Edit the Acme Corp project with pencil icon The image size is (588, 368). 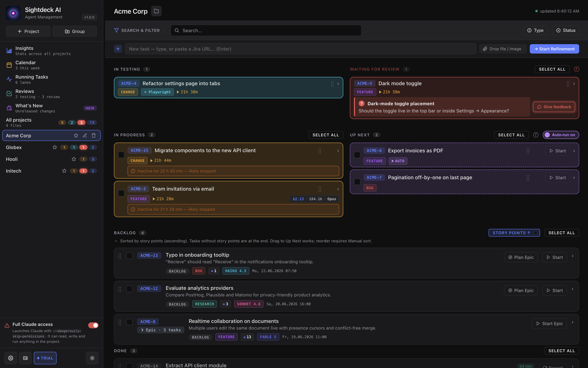[x=85, y=136]
